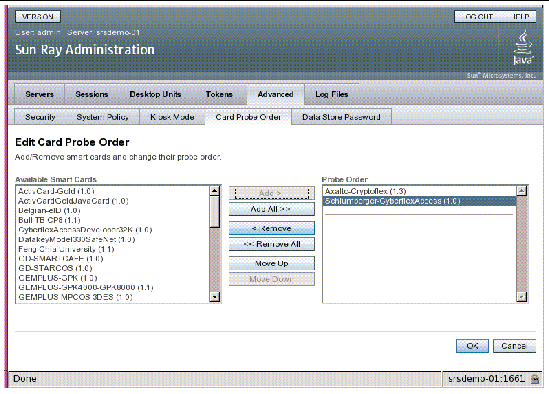Click the Java logo icon
This screenshot has height=394, width=549.
click(x=523, y=48)
